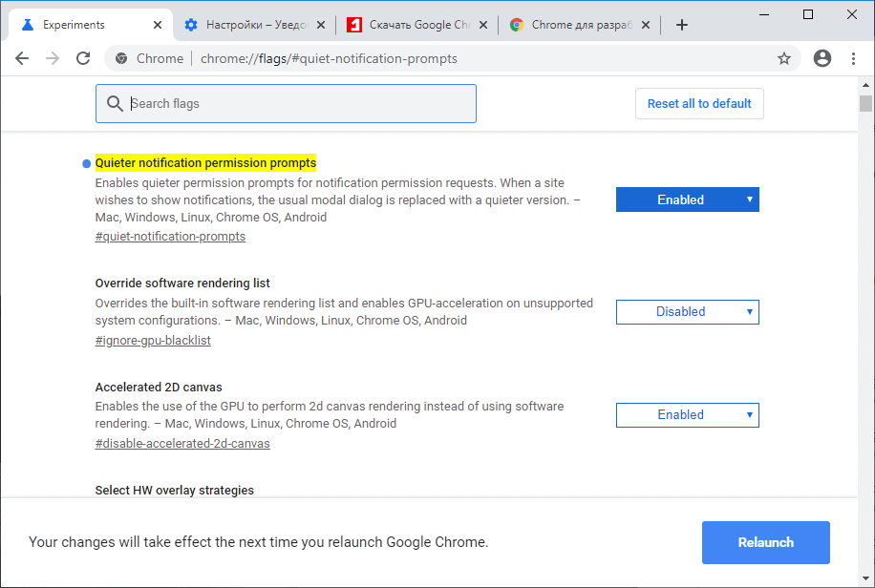The height and width of the screenshot is (588, 875).
Task: Click the magnifier icon in the search flags box
Action: point(116,103)
